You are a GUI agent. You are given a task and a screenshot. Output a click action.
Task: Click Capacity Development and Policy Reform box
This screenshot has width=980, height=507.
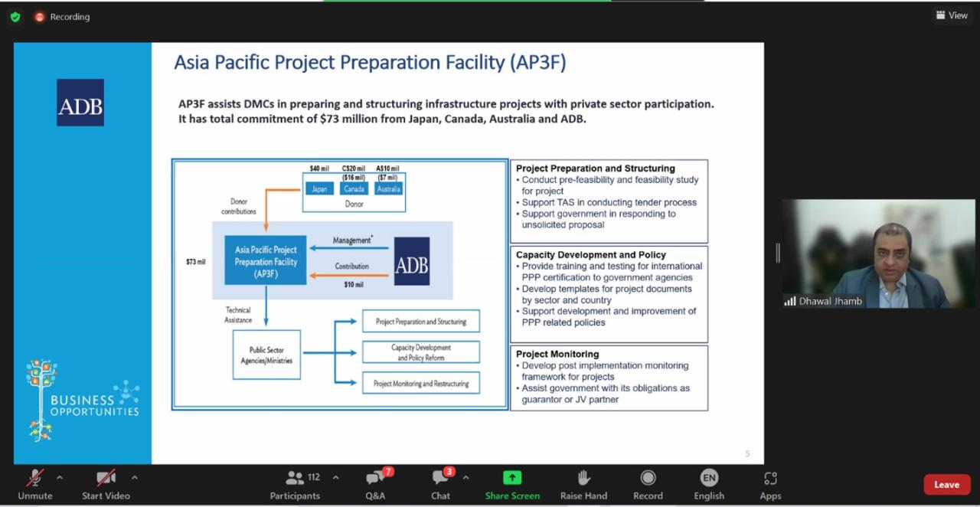[421, 352]
